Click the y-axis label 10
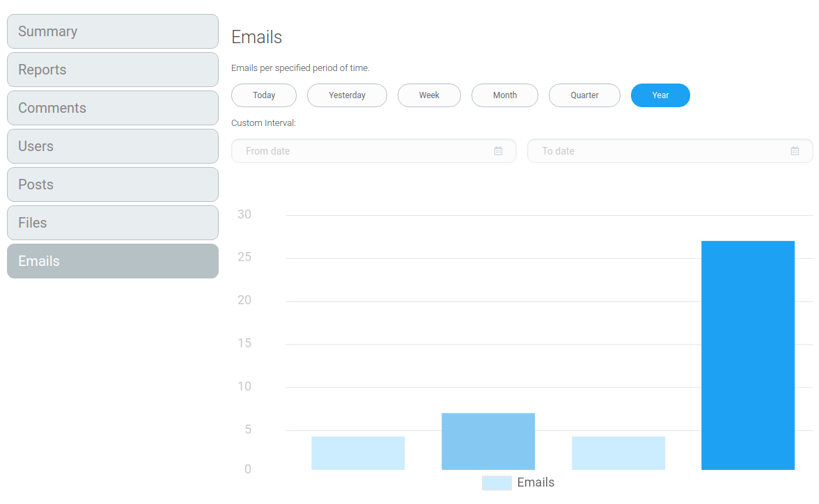819x504 pixels. pyautogui.click(x=244, y=386)
